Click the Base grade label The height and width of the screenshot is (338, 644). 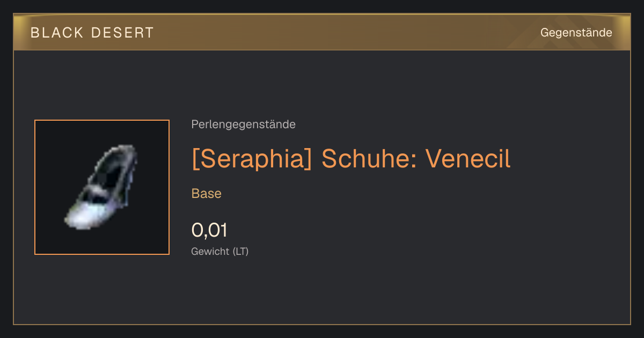click(207, 194)
